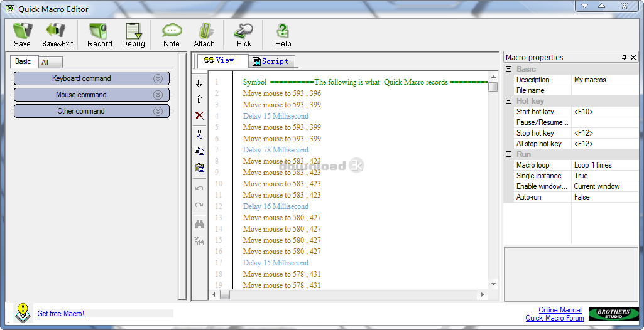Open the Debug tool
Image resolution: width=644 pixels, height=330 pixels.
tap(133, 35)
